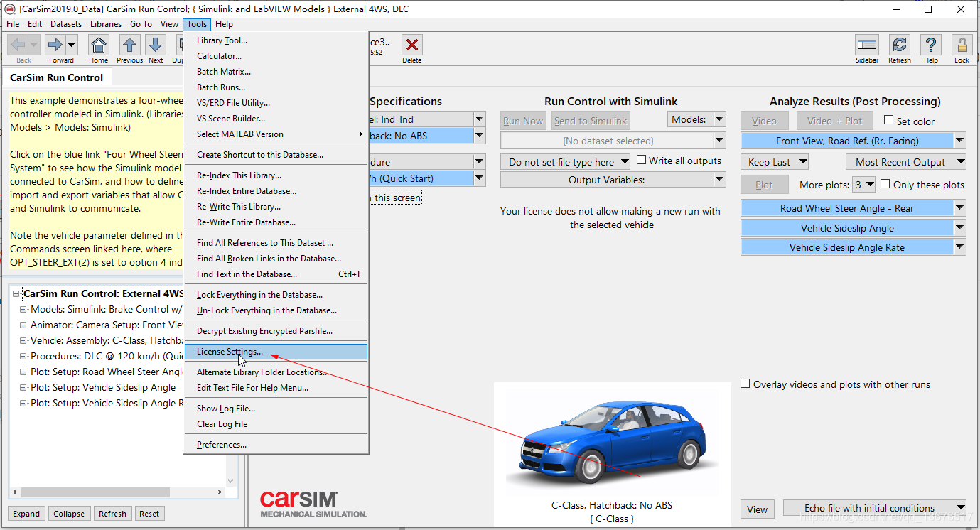Select Show Log File menu item
This screenshot has height=530, width=980.
click(x=276, y=409)
